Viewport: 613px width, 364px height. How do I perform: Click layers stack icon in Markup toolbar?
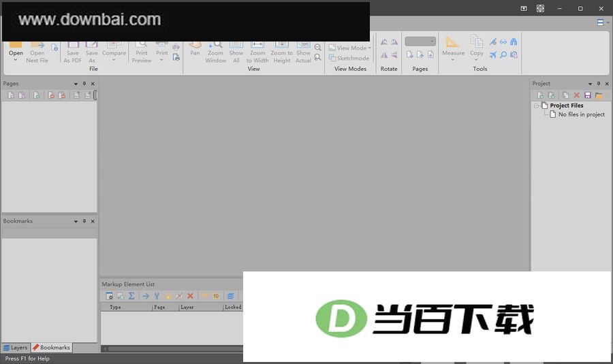(x=231, y=296)
